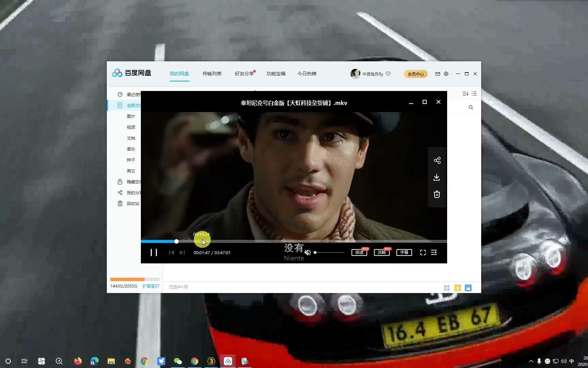Switch to 好友分享 tab
The image size is (588, 368).
[244, 74]
